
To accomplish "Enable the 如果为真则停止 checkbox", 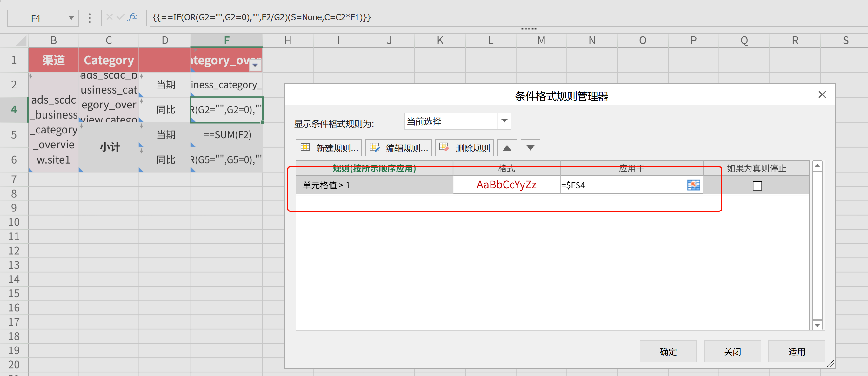I will coord(758,185).
